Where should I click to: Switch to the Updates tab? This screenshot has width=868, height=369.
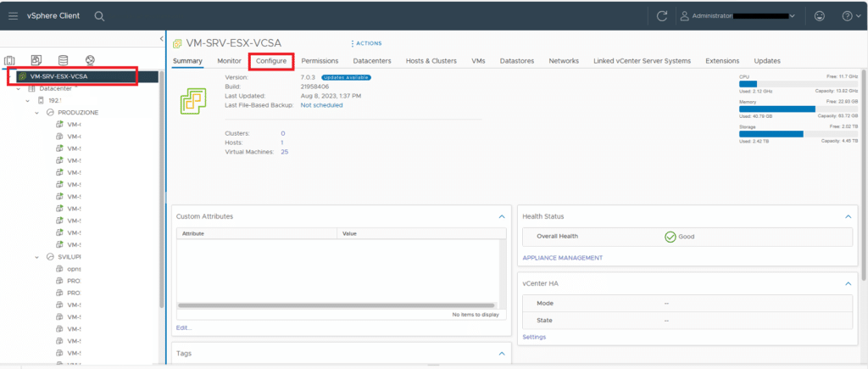767,61
